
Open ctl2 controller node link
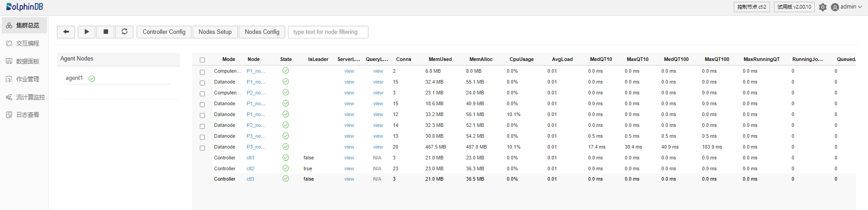coord(250,168)
